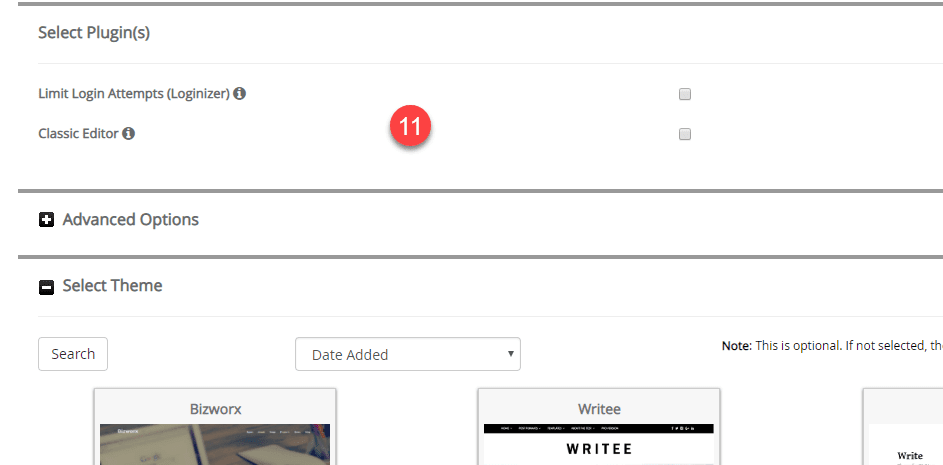Image resolution: width=943 pixels, height=465 pixels.
Task: Click the minus icon beside Select Theme
Action: coord(46,288)
